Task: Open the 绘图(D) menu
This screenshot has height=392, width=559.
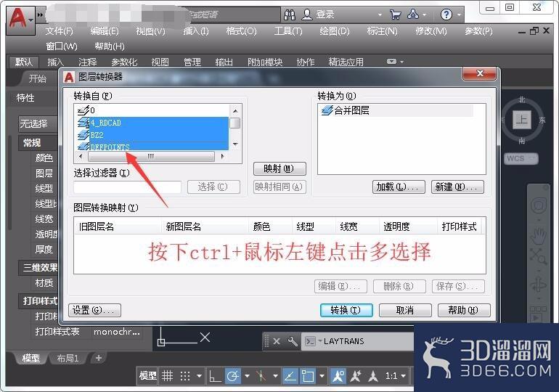Action: pyautogui.click(x=335, y=31)
